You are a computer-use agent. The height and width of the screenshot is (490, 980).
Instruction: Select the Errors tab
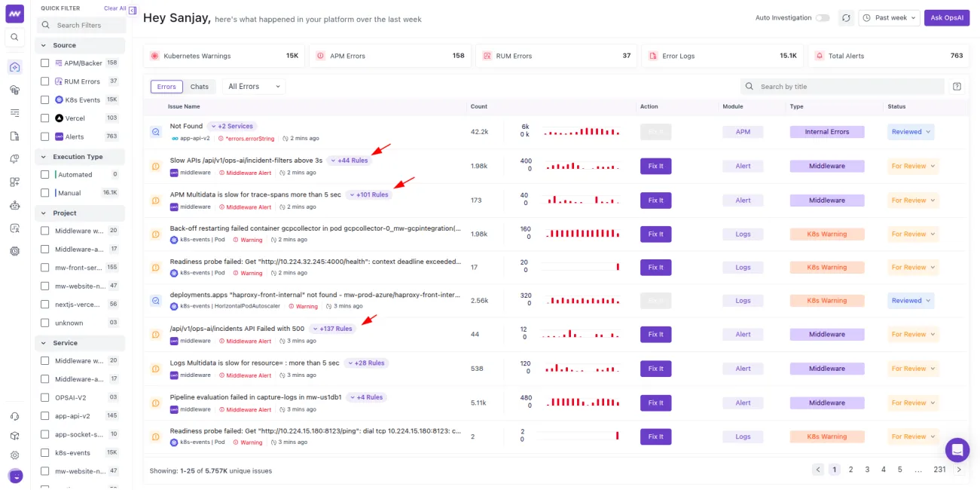tap(166, 87)
